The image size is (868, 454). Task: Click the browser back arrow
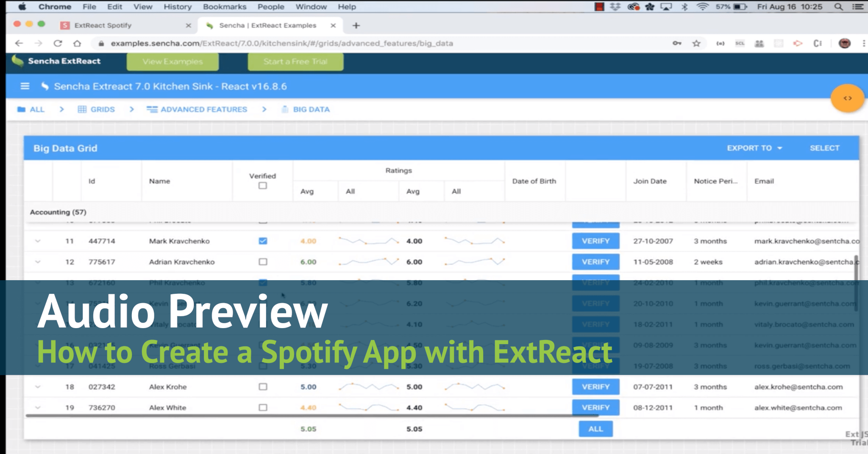coord(19,43)
